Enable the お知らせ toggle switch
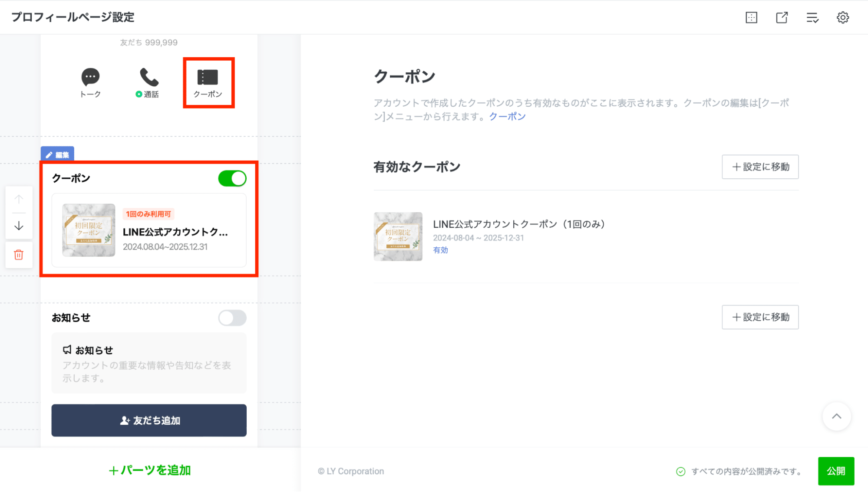The height and width of the screenshot is (492, 868). point(232,318)
